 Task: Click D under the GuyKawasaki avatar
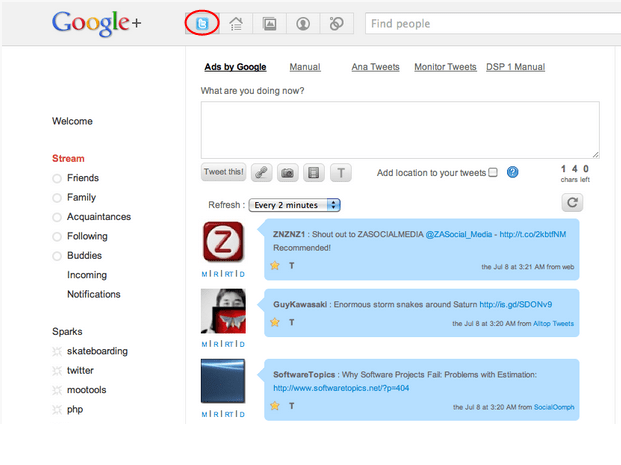tap(242, 344)
